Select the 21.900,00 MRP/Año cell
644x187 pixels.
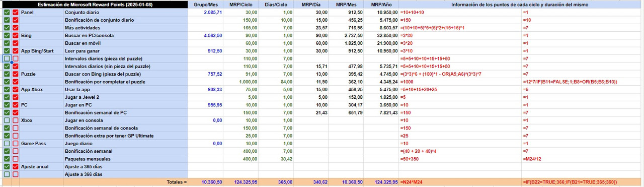(382, 43)
